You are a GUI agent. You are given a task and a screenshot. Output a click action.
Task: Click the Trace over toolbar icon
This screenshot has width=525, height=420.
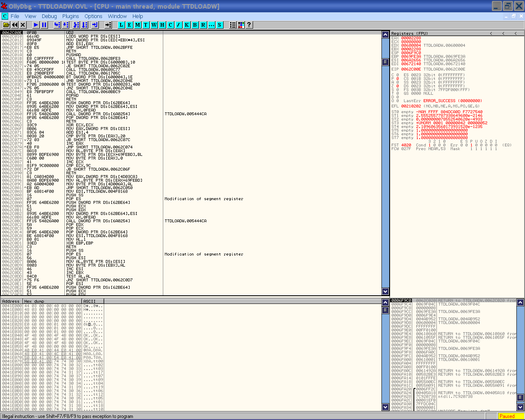(84, 25)
